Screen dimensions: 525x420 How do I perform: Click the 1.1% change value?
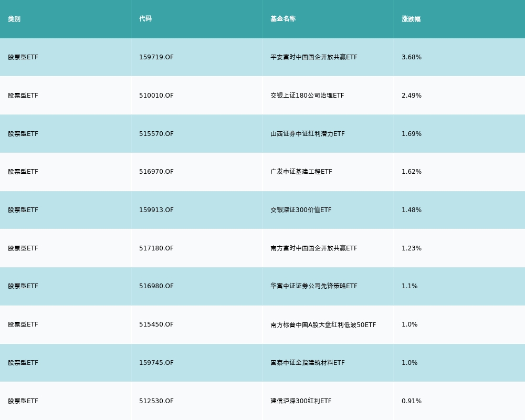[x=409, y=286]
